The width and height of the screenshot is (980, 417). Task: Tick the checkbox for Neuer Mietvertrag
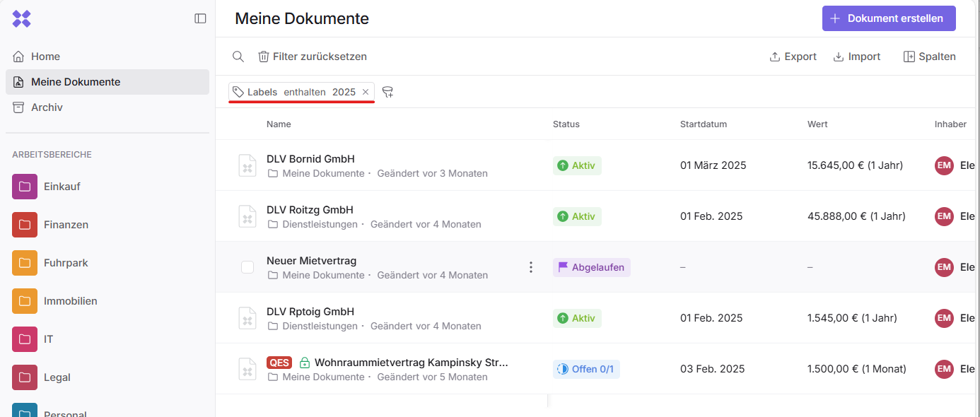247,267
